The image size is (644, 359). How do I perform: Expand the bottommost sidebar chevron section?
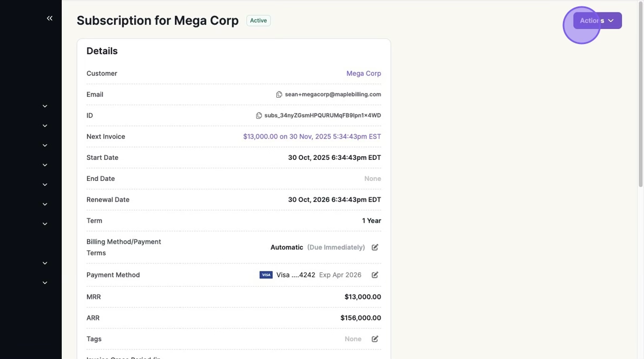pyautogui.click(x=45, y=283)
